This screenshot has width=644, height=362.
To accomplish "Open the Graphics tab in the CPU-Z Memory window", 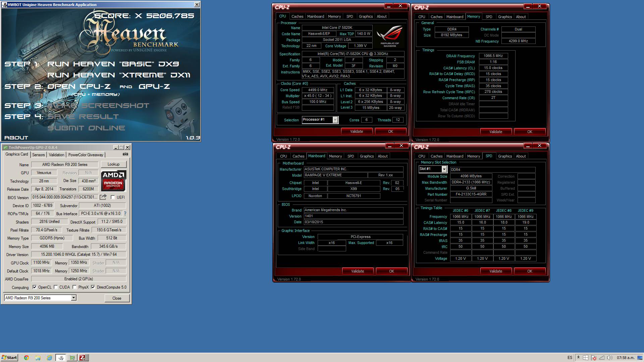I will click(x=505, y=17).
